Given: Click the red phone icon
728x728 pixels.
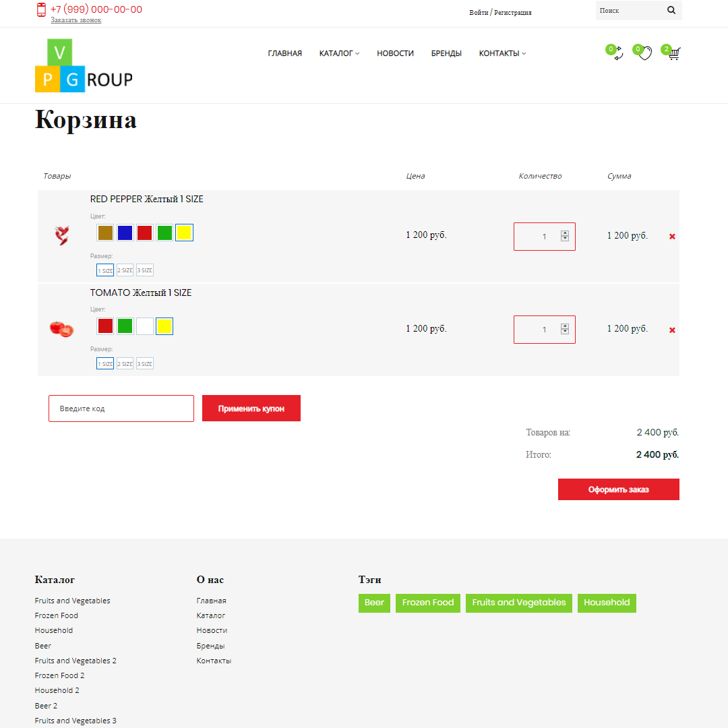Looking at the screenshot, I should click(41, 9).
